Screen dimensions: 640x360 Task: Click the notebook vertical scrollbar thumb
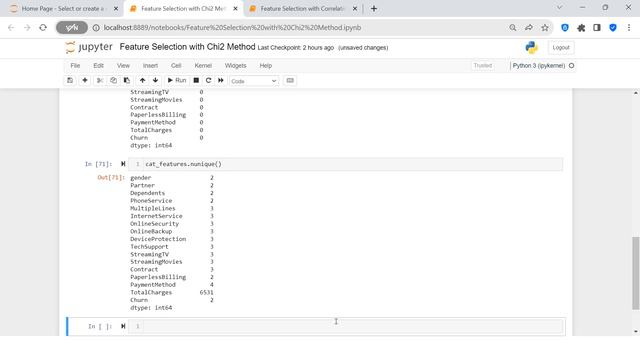pyautogui.click(x=636, y=273)
